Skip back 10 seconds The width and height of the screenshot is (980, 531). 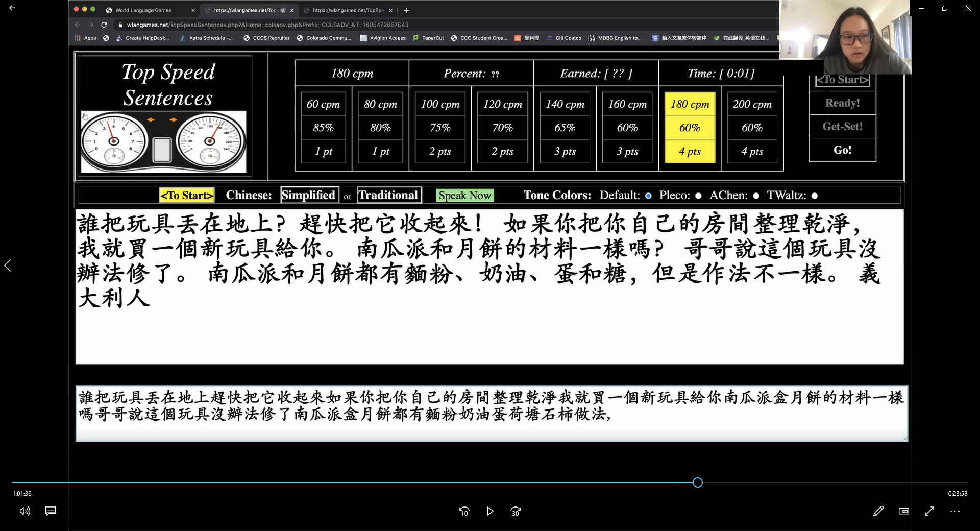click(x=464, y=511)
